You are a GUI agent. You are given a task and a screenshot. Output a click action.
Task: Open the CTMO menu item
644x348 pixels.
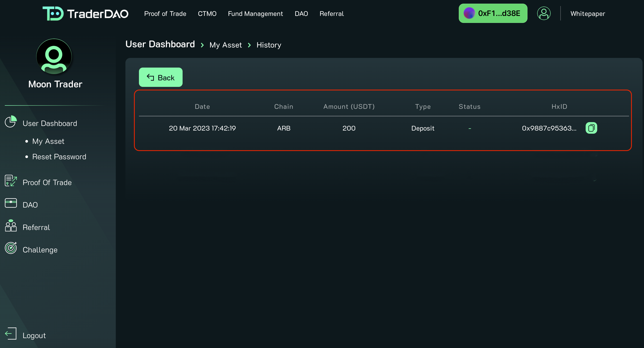[207, 14]
